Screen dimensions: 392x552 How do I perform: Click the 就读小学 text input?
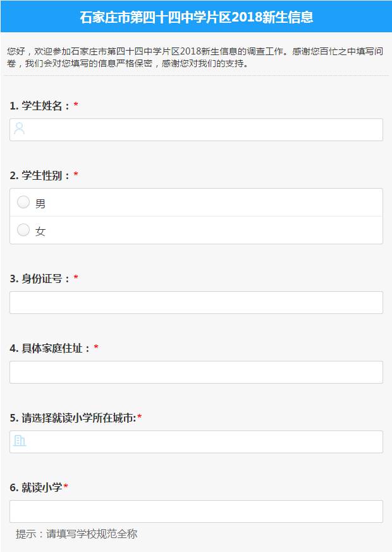pyautogui.click(x=196, y=511)
